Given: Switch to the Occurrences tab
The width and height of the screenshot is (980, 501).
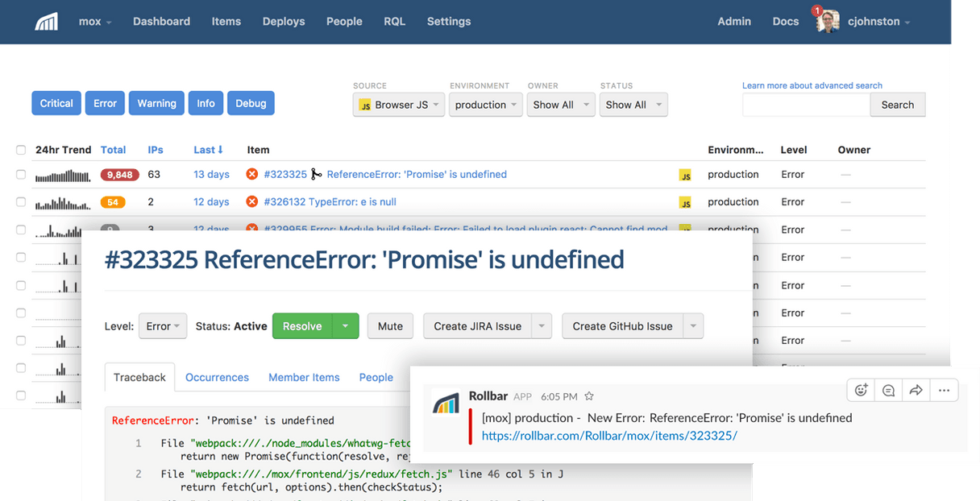Looking at the screenshot, I should (217, 377).
